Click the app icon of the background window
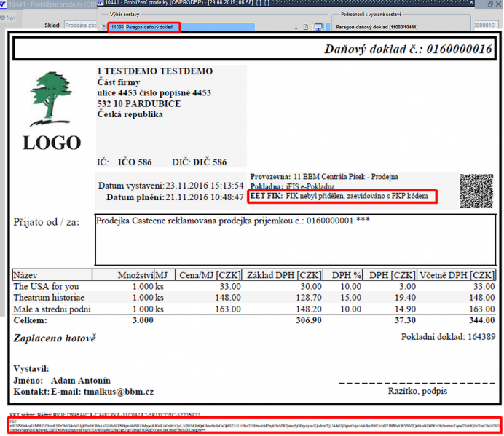This screenshot has width=504, height=436. point(4,4)
